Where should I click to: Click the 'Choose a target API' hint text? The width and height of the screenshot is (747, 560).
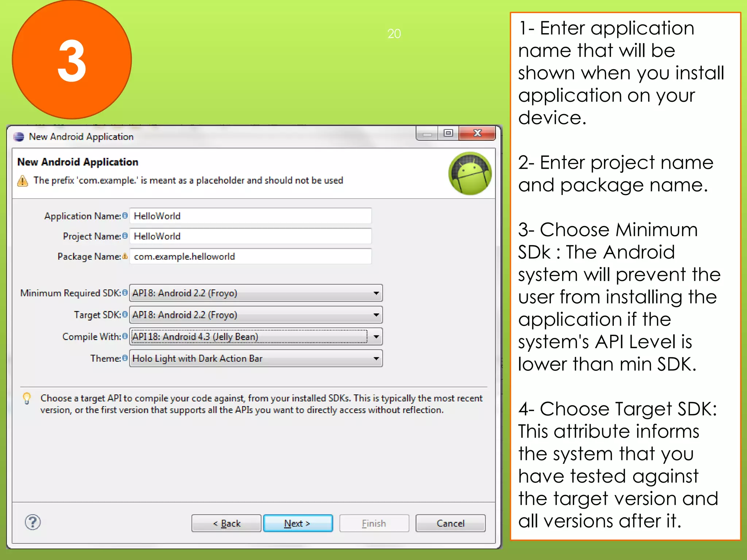click(x=261, y=404)
